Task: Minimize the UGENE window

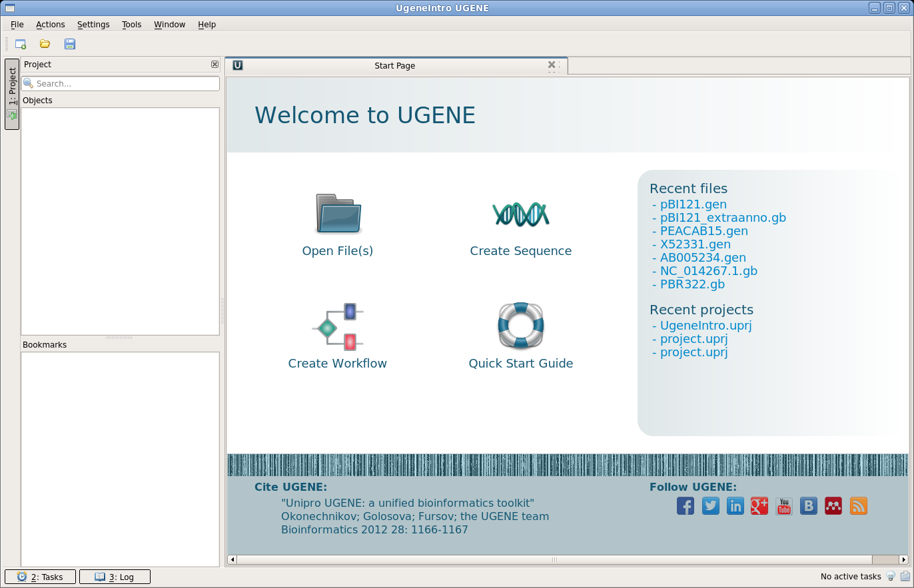Action: pyautogui.click(x=875, y=8)
